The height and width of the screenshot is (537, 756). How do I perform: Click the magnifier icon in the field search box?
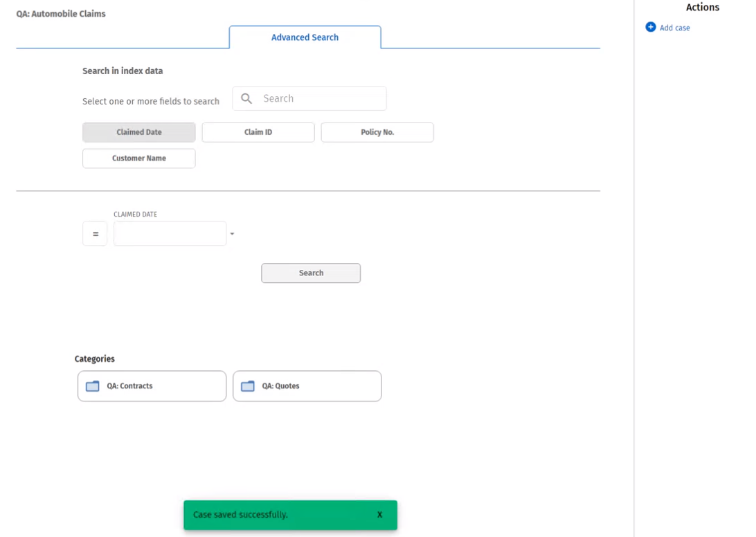pos(246,99)
